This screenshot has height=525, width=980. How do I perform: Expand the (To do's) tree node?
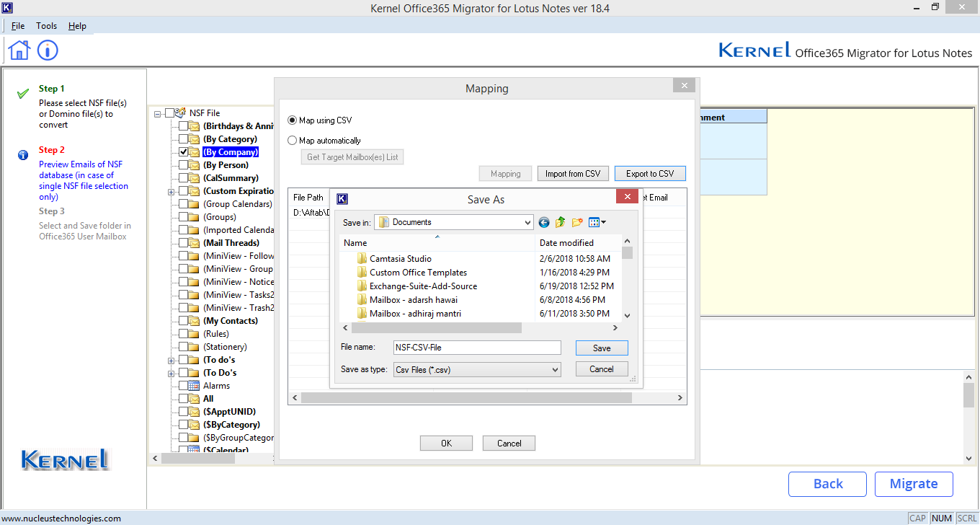pos(171,360)
